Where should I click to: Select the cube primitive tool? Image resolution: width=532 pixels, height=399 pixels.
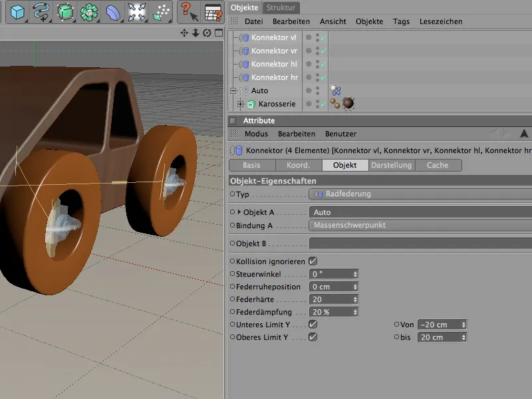(16, 11)
